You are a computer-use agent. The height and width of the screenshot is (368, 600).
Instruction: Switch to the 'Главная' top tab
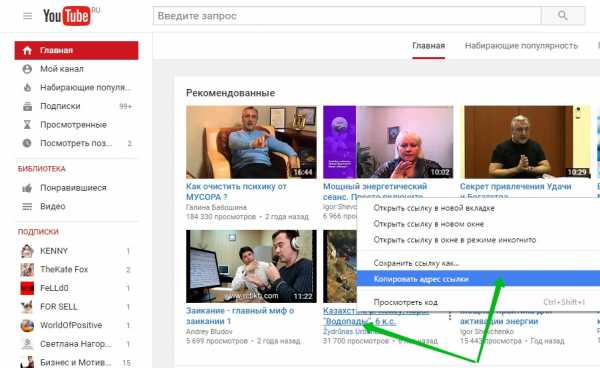(x=428, y=46)
